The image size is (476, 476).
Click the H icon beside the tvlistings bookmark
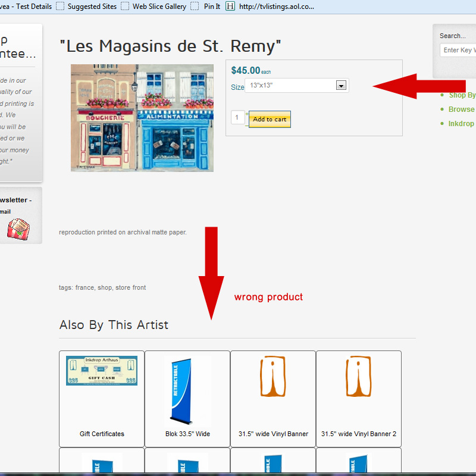(x=230, y=6)
